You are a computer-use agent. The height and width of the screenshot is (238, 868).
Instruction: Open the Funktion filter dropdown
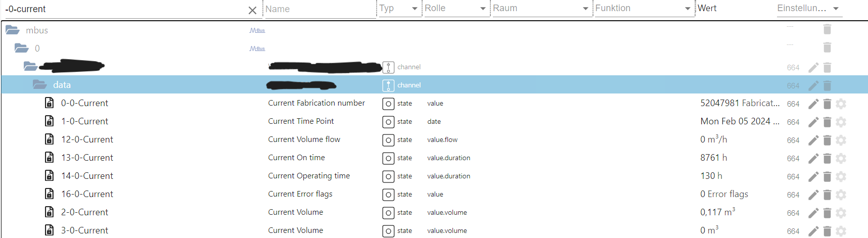tap(643, 9)
